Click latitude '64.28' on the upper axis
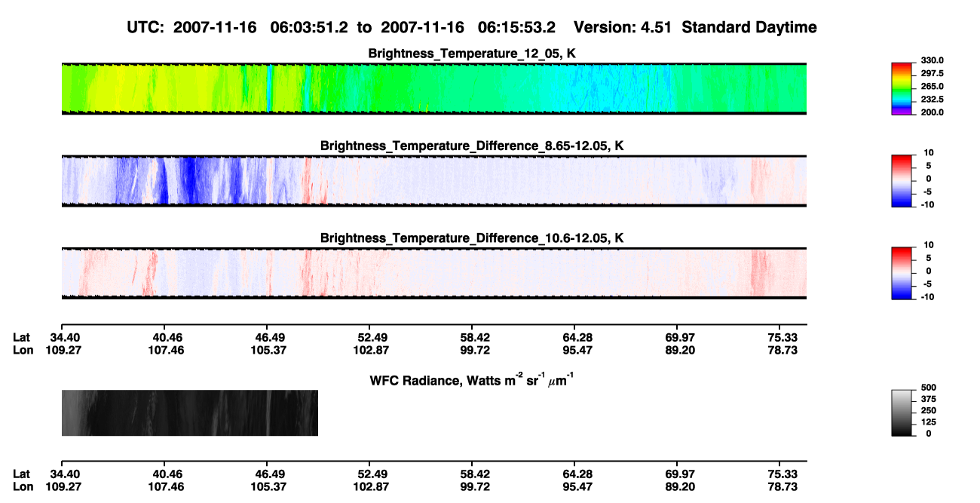 click(574, 338)
